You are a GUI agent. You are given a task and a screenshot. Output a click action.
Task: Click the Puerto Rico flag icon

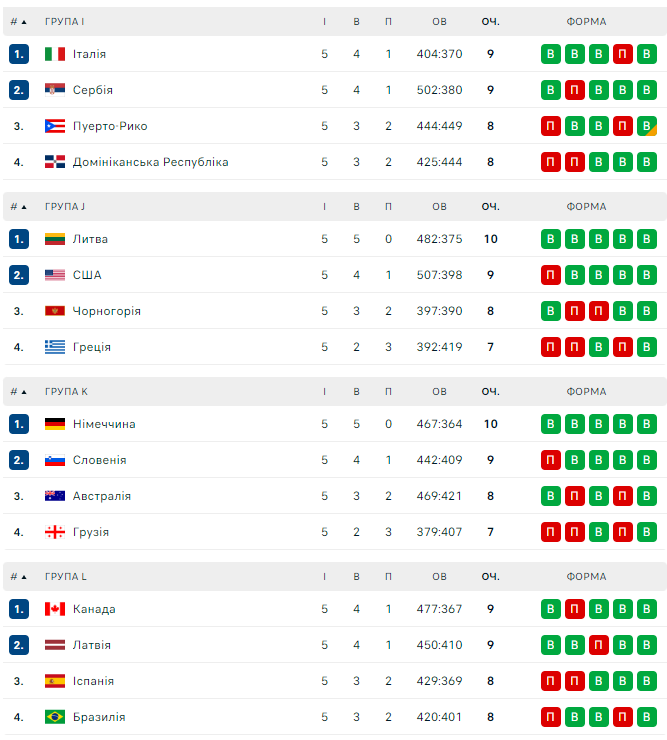click(x=55, y=126)
